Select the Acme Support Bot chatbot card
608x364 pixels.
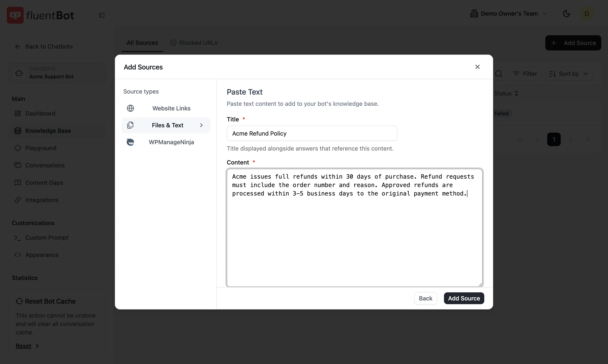pyautogui.click(x=57, y=73)
